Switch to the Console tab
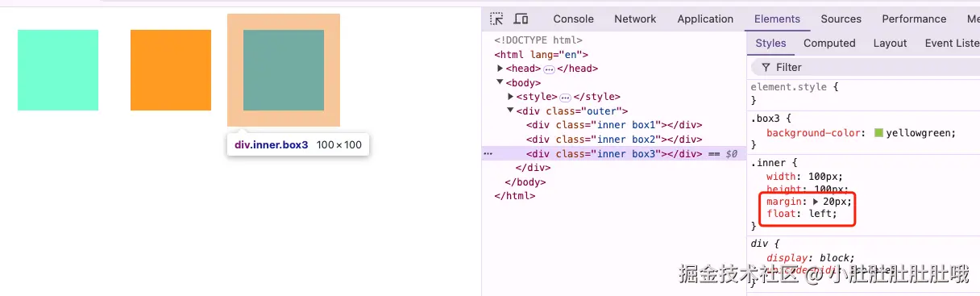Image resolution: width=980 pixels, height=296 pixels. point(573,19)
